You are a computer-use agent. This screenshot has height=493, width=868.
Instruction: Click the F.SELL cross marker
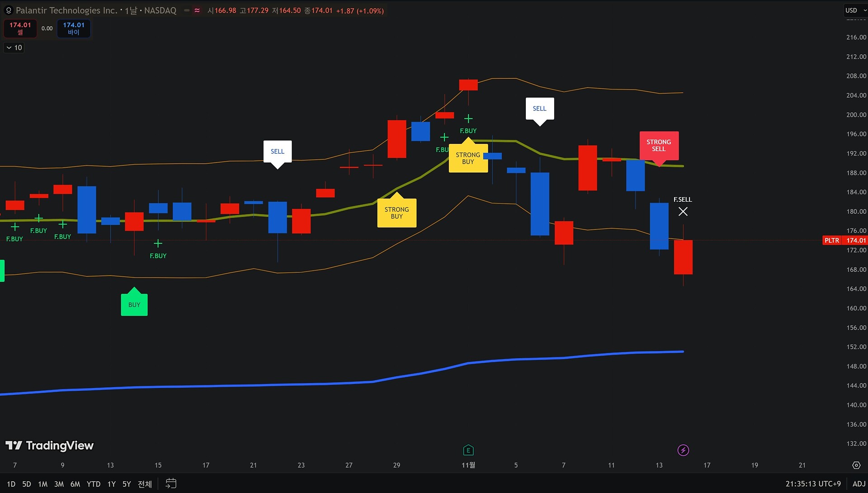click(x=683, y=211)
